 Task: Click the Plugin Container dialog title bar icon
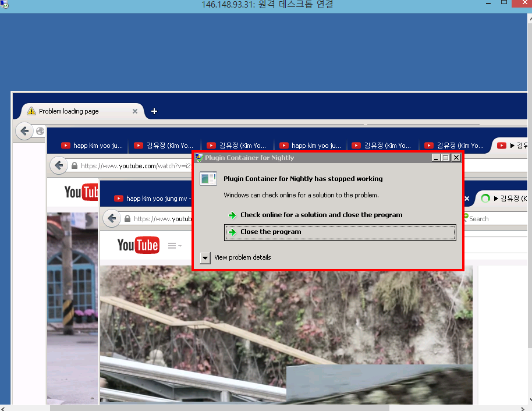coord(198,158)
